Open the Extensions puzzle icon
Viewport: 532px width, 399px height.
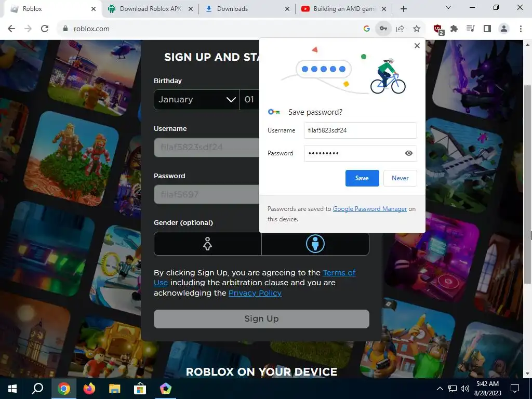point(454,29)
